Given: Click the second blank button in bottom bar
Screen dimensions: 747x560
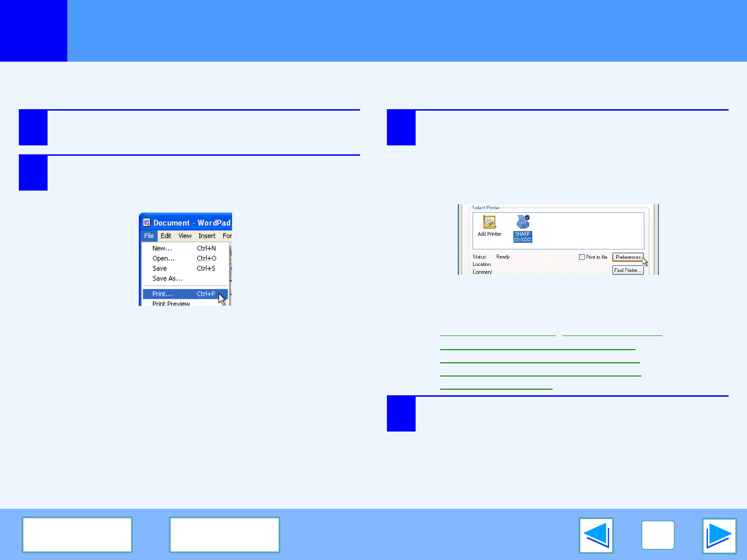Looking at the screenshot, I should pyautogui.click(x=225, y=535).
